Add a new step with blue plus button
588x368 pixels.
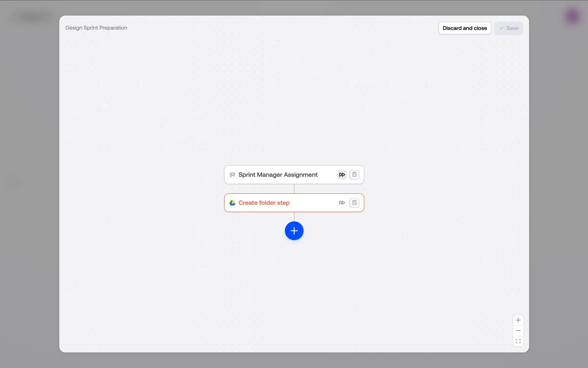click(294, 231)
